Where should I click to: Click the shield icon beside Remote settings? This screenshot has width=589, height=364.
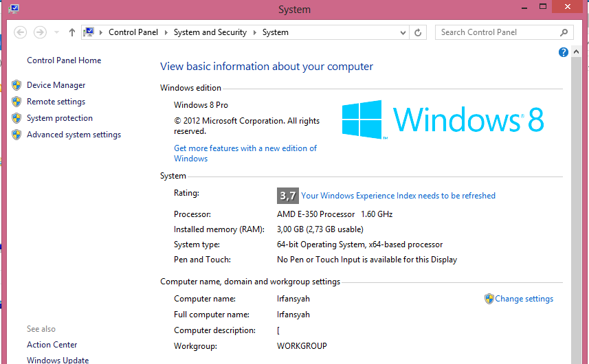16,102
